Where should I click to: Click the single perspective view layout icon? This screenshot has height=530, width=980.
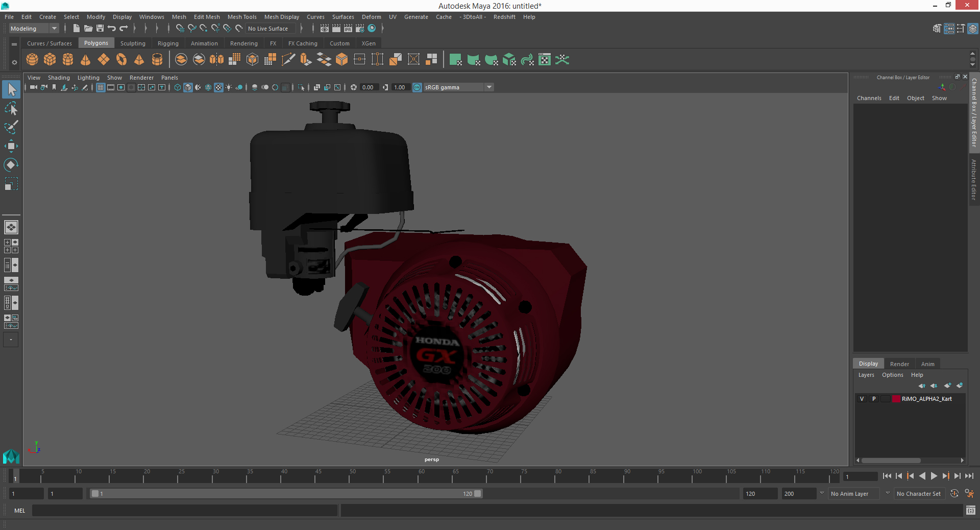point(11,227)
